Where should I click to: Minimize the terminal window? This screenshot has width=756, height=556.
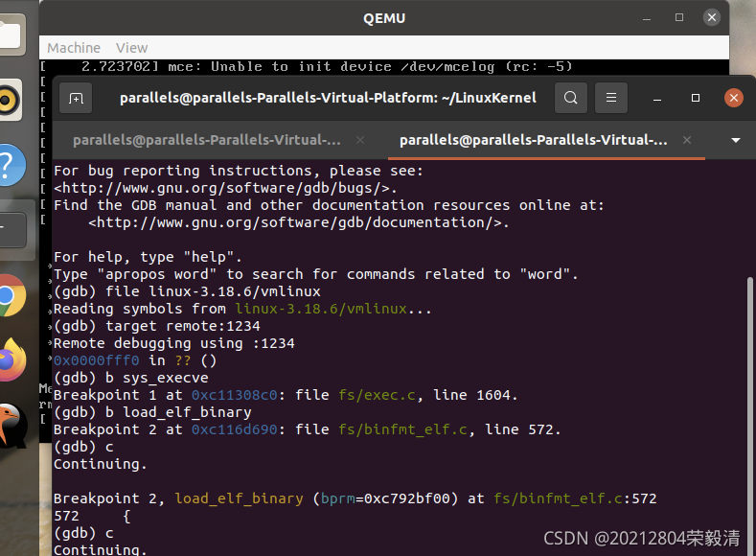pyautogui.click(x=657, y=99)
